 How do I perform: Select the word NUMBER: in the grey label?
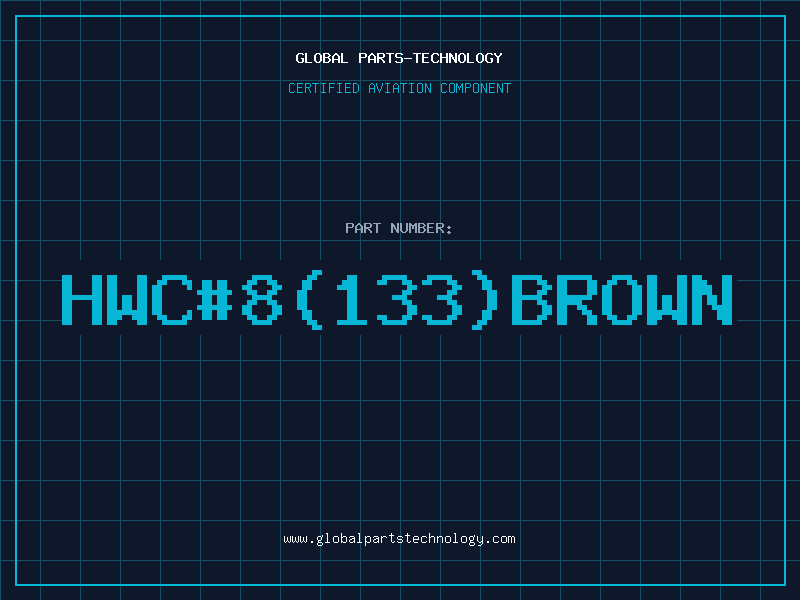coord(421,228)
